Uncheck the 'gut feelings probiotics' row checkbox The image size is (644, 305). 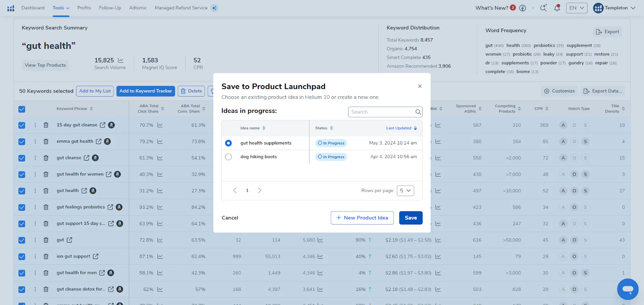[x=22, y=207]
